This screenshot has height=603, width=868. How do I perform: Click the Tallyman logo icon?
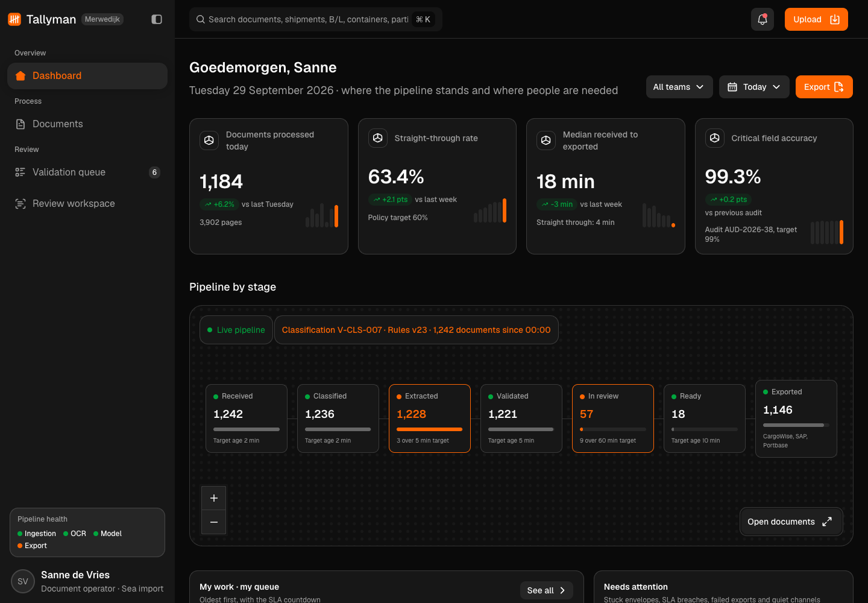pyautogui.click(x=14, y=19)
